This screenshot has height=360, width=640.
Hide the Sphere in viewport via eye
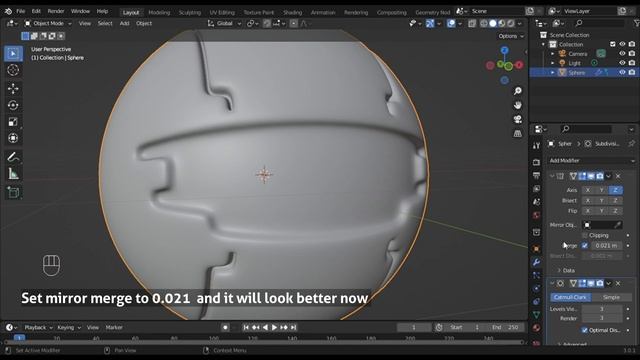click(x=622, y=73)
